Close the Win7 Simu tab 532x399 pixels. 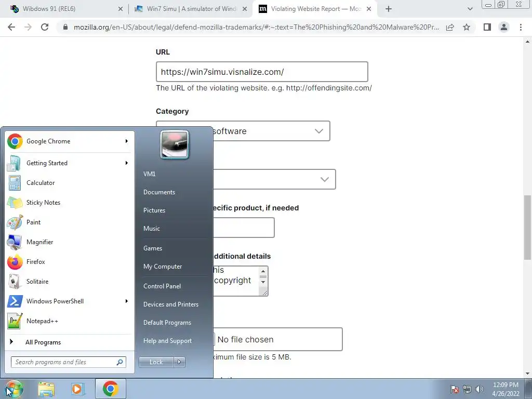coord(245,9)
